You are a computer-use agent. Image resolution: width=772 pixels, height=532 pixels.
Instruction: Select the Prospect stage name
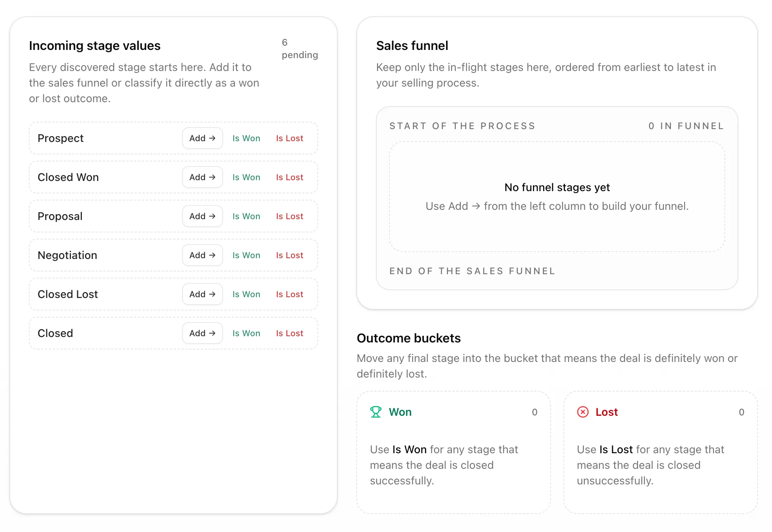click(x=60, y=138)
